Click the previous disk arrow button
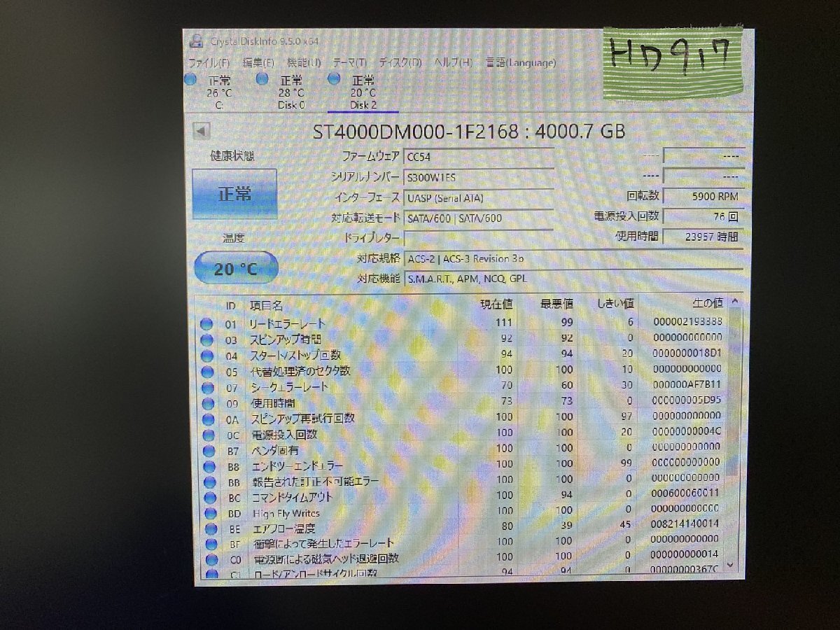The height and width of the screenshot is (630, 840). (x=202, y=131)
